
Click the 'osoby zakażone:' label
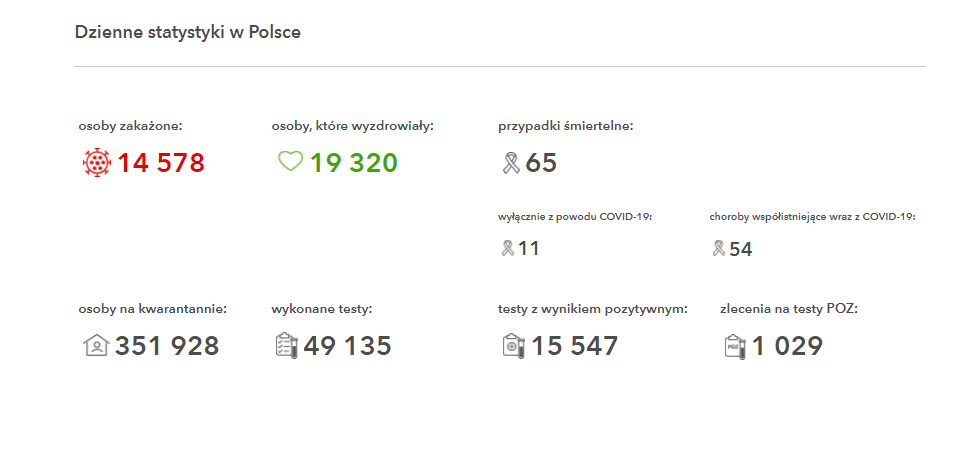coord(131,126)
